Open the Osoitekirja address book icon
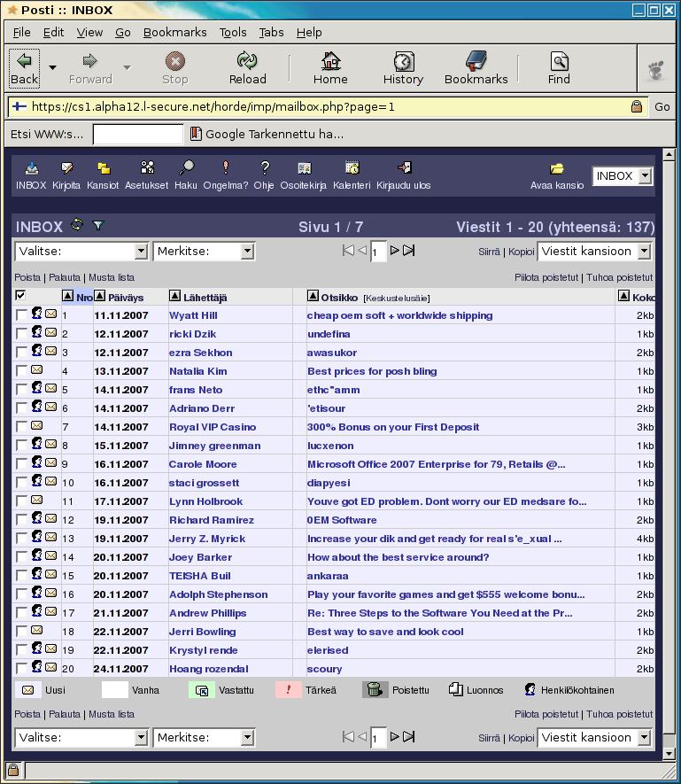Image resolution: width=681 pixels, height=784 pixels. [304, 168]
